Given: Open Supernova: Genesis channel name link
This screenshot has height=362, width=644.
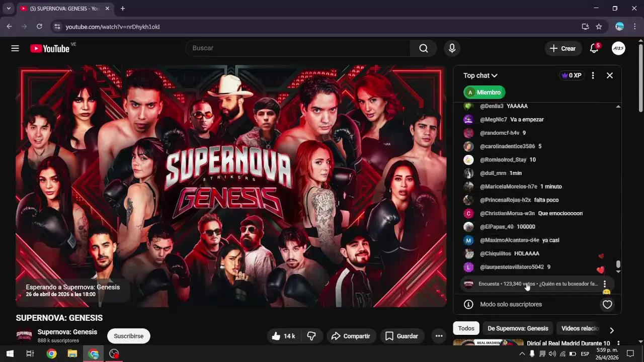Looking at the screenshot, I should coord(67,332).
